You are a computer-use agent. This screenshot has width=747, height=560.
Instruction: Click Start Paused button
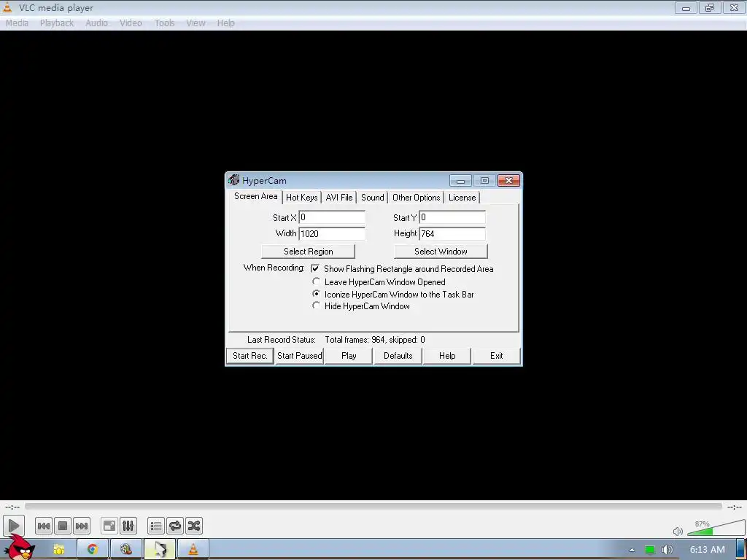300,356
